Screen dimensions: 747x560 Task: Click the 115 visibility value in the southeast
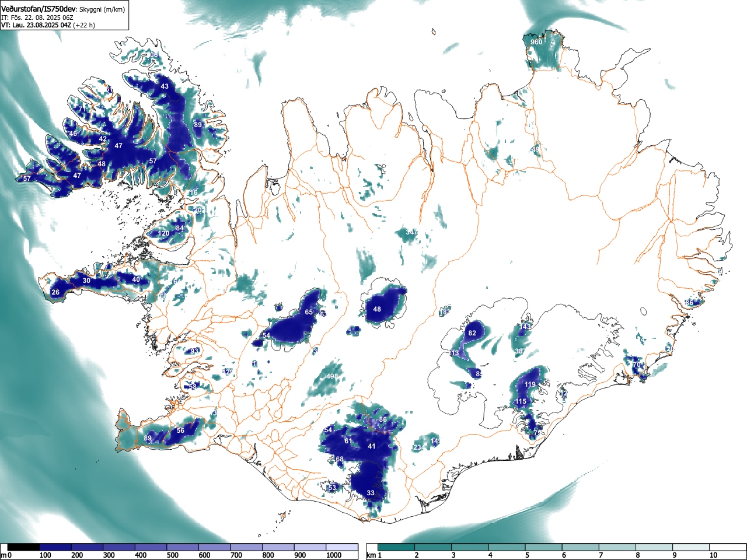[521, 401]
